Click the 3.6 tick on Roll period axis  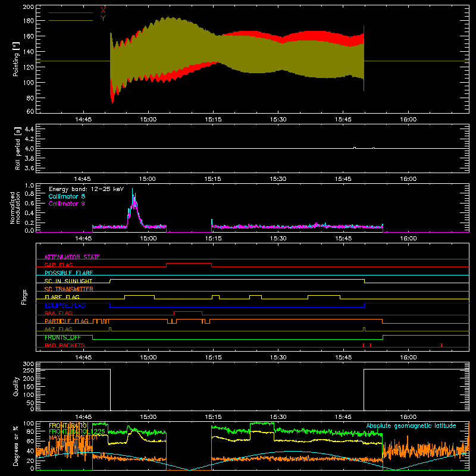29,168
